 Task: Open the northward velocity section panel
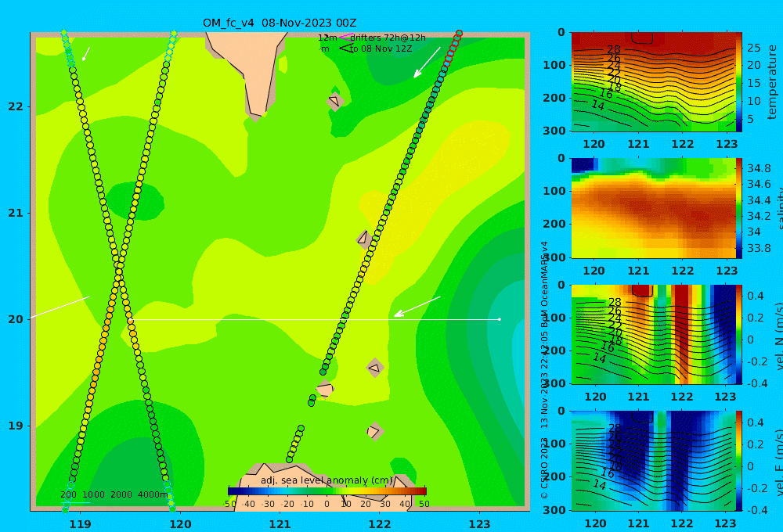tap(653, 334)
